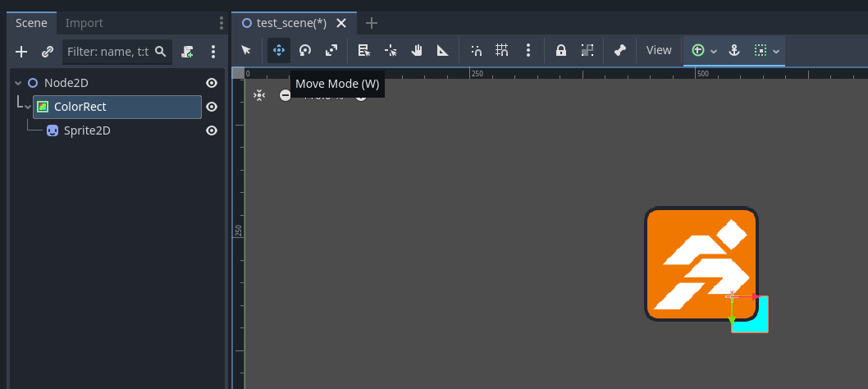Instantiate a child scene with link icon
The width and height of the screenshot is (868, 389).
[x=48, y=52]
